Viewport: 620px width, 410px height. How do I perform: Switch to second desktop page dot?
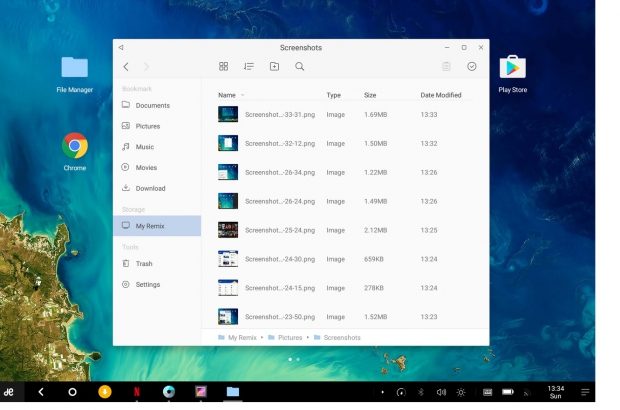(x=298, y=359)
